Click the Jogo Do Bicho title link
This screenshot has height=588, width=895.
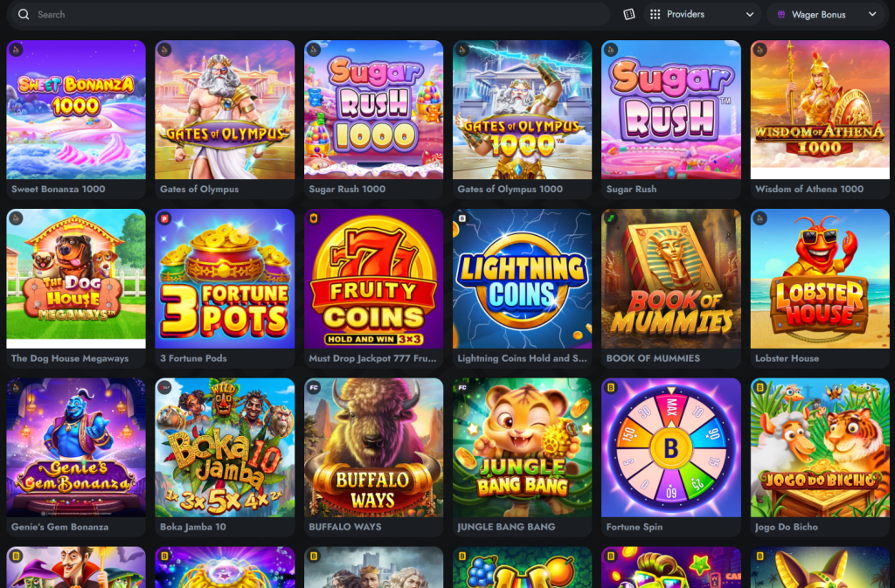(x=787, y=527)
